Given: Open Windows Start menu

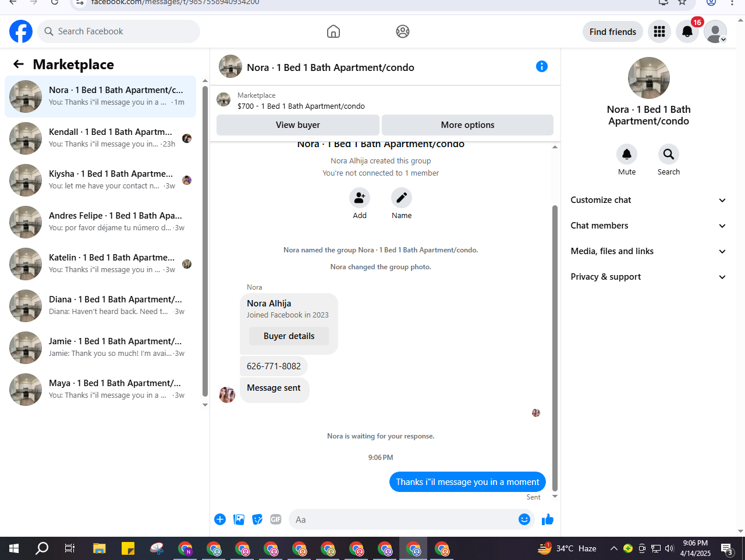Looking at the screenshot, I should click(14, 548).
